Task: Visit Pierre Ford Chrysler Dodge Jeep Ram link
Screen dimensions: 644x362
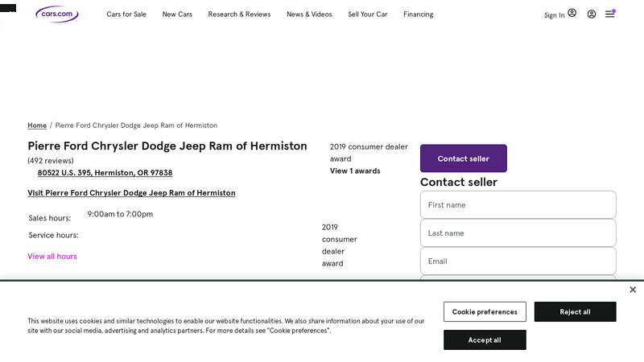Action: point(131,193)
